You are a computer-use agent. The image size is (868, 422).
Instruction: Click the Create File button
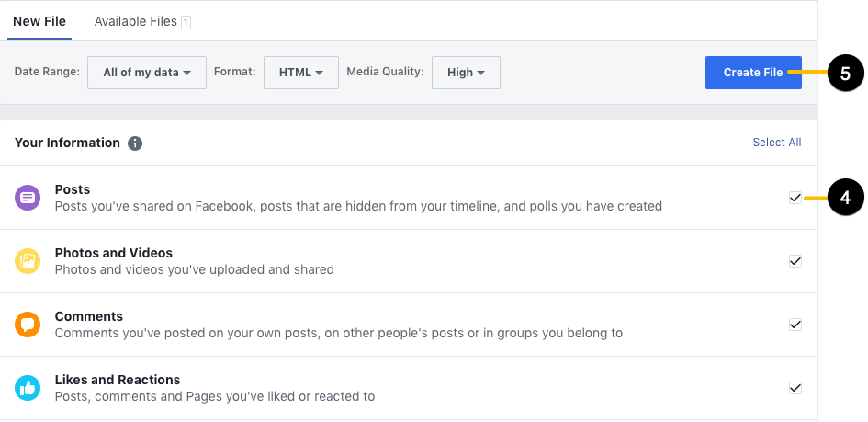(x=753, y=73)
